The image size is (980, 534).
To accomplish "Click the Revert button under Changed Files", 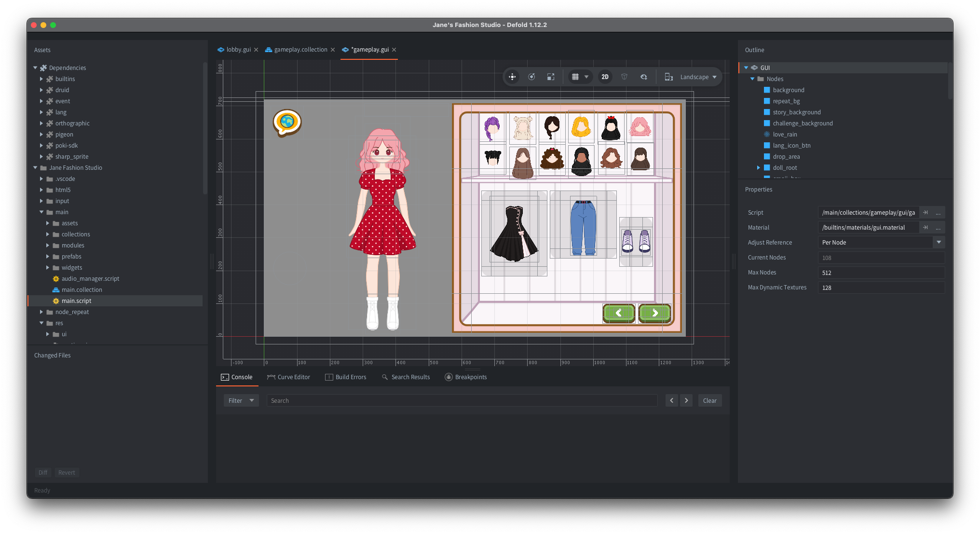I will pos(67,472).
